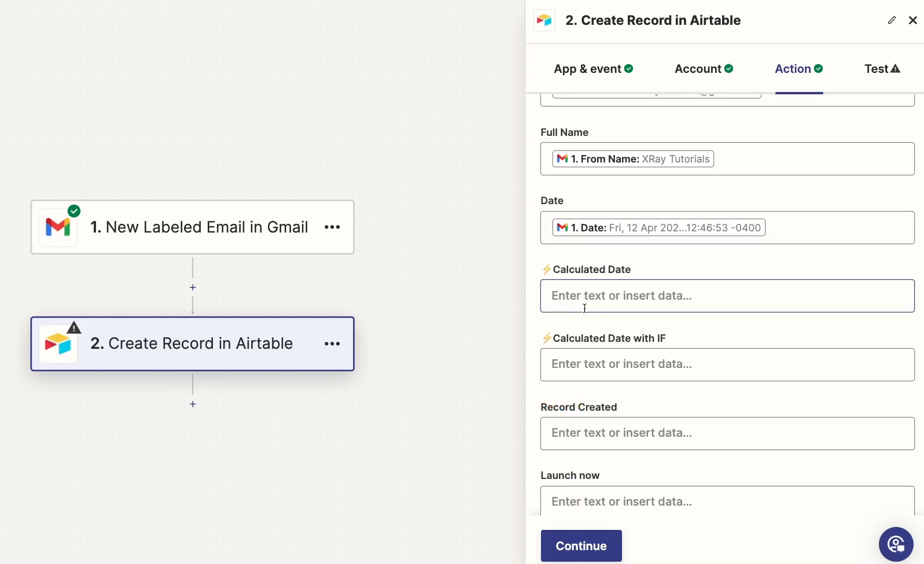Open the three-dot menu on Gmail step
This screenshot has width=924, height=564.
click(x=332, y=227)
